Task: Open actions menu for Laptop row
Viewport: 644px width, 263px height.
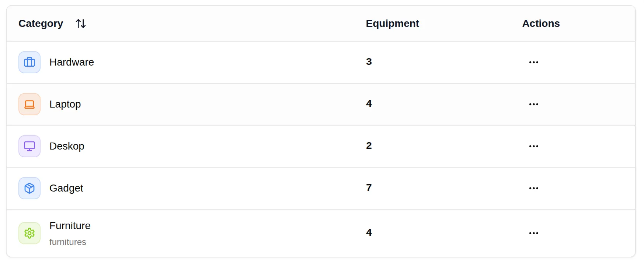Action: [533, 104]
